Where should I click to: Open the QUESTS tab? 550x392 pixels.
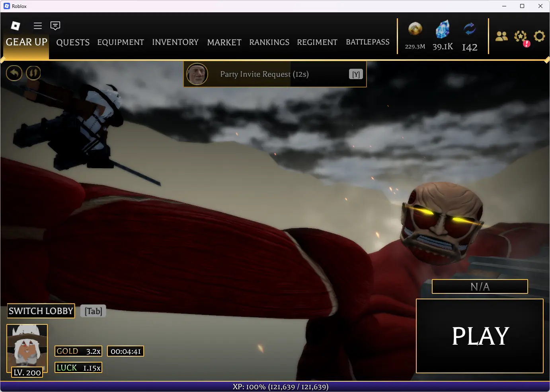click(73, 43)
